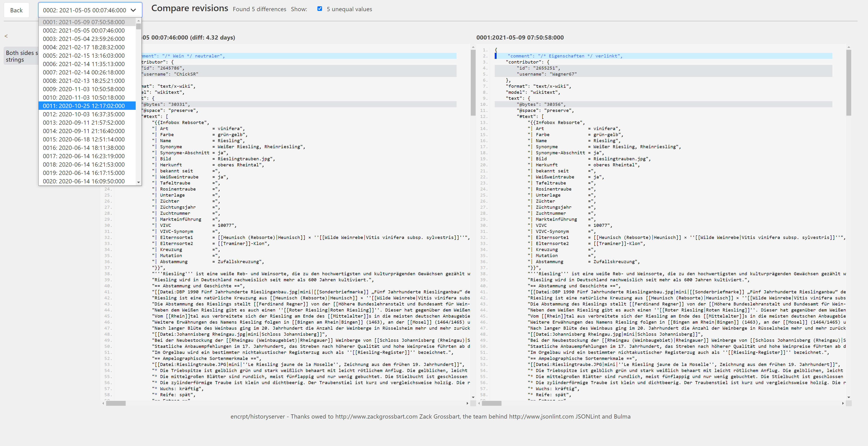Select revision 0002: 2021-05-05 00:07:46:000 in list
The width and height of the screenshot is (868, 446).
point(87,30)
